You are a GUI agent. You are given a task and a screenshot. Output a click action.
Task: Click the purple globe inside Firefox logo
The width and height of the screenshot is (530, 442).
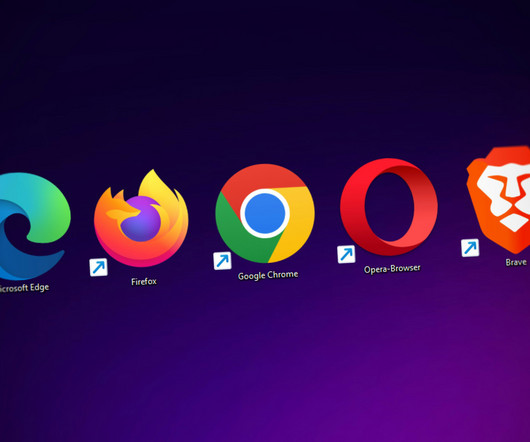(141, 220)
